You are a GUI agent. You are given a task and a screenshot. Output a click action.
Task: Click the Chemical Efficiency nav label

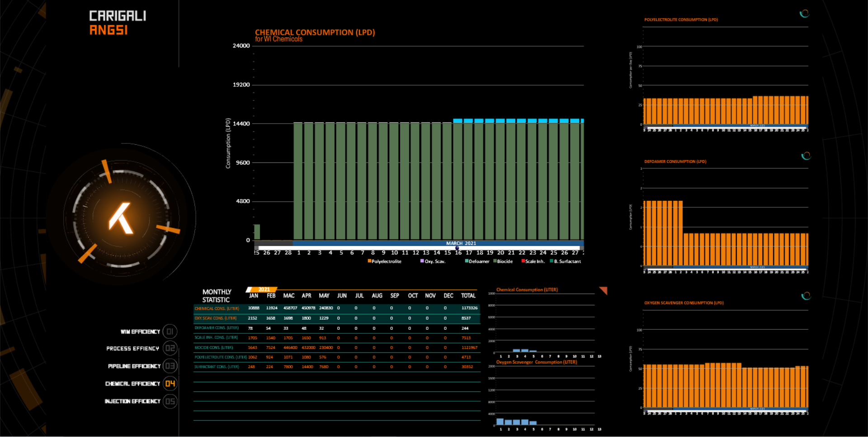[132, 384]
